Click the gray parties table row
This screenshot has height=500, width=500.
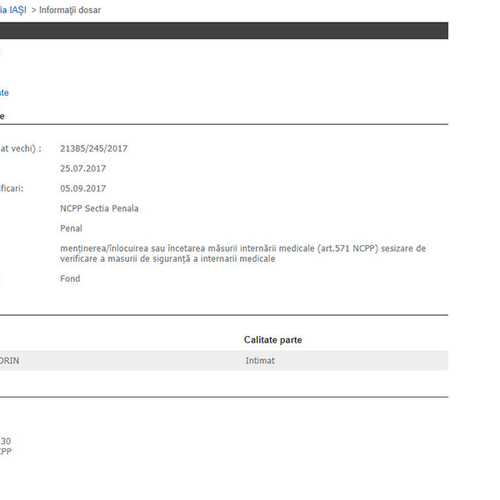click(224, 360)
